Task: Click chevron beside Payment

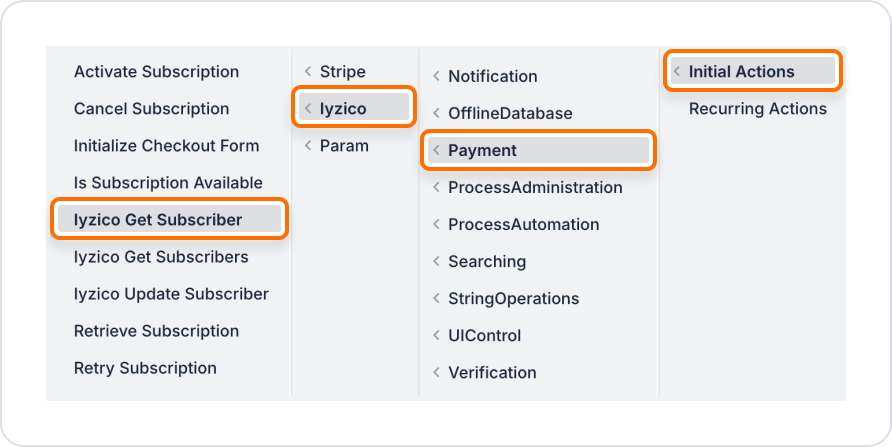Action: point(436,150)
